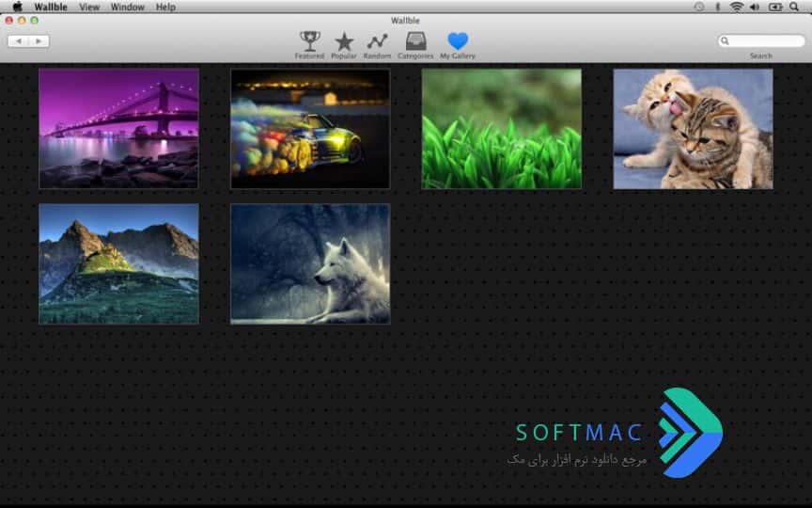Select the white wolf wallpaper thumbnail
812x508 pixels.
click(310, 263)
